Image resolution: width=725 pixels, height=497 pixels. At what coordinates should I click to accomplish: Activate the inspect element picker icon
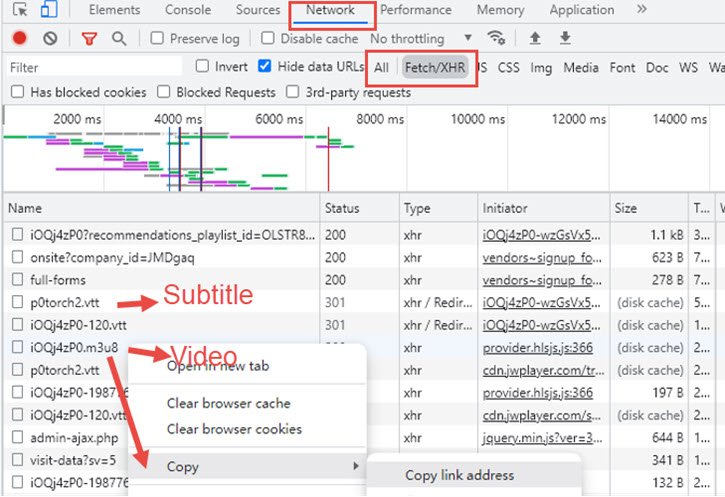pos(20,9)
